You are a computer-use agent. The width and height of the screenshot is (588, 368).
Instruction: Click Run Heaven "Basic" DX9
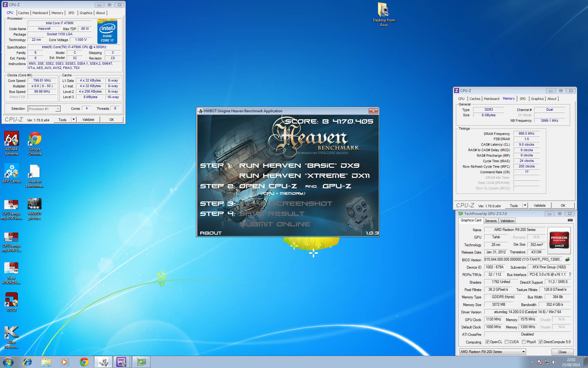[299, 166]
